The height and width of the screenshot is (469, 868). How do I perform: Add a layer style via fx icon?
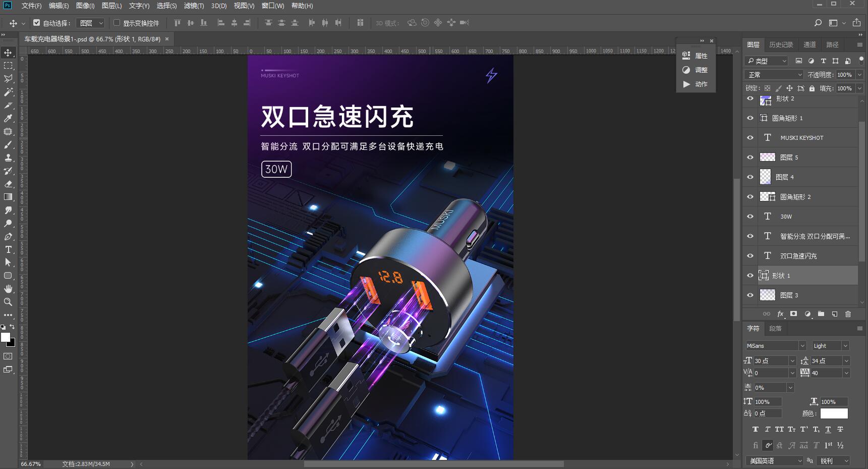780,314
